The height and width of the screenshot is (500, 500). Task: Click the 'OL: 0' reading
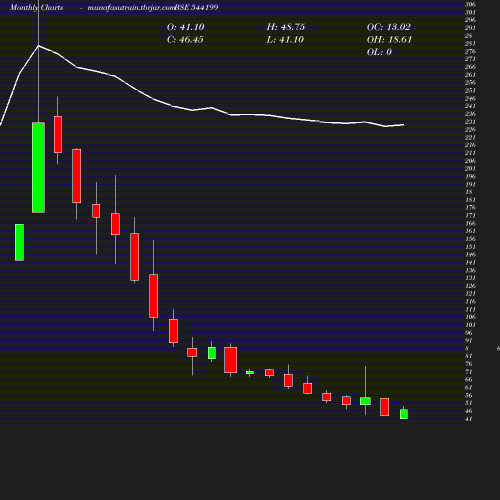(x=379, y=52)
